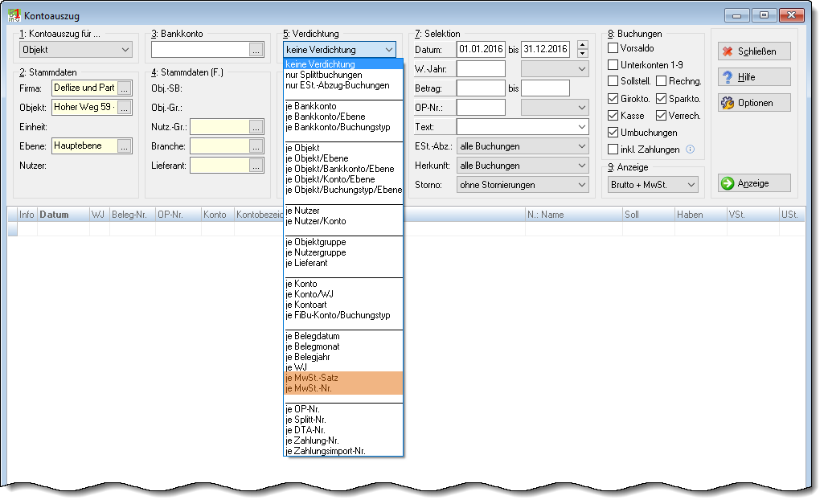The image size is (824, 504).
Task: Select 'nur Splittbuchungen' in the list
Action: pyautogui.click(x=343, y=75)
